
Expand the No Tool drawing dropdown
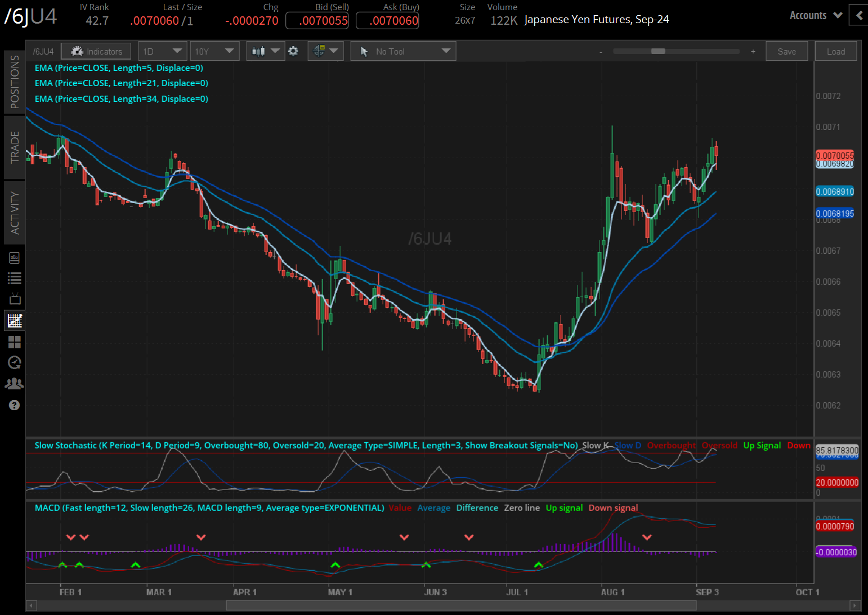coord(403,51)
